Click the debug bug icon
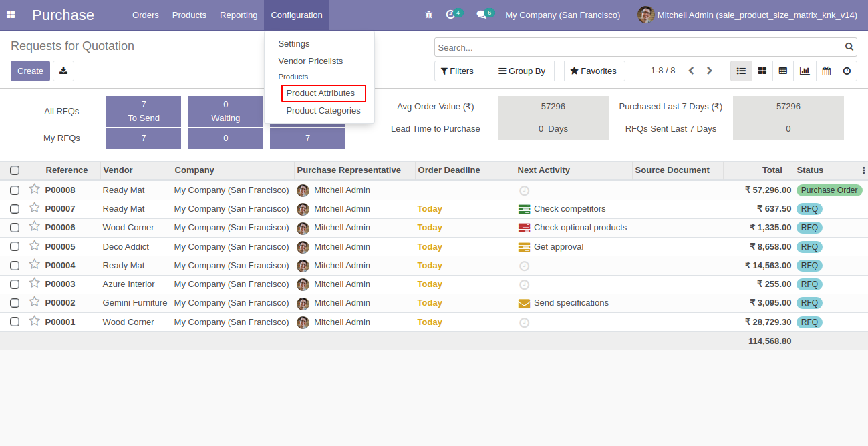The width and height of the screenshot is (868, 446). tap(429, 15)
